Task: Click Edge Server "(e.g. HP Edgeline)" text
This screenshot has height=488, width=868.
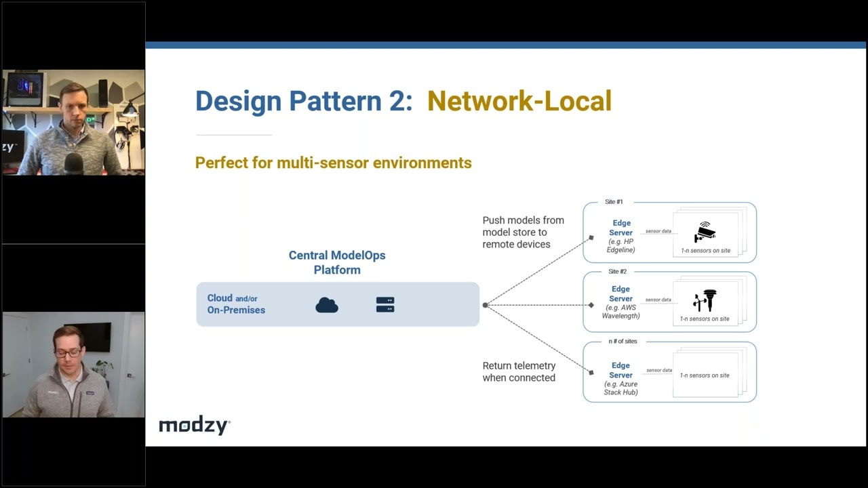Action: click(x=620, y=245)
